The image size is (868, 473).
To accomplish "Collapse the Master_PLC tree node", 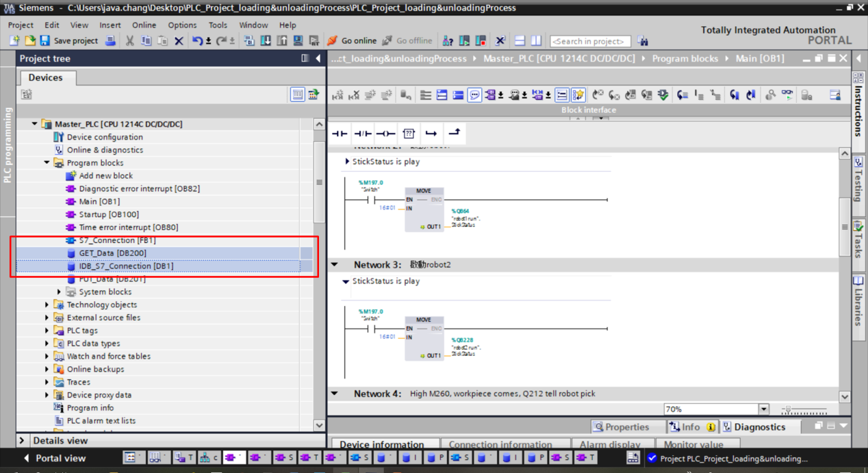I will (x=34, y=124).
